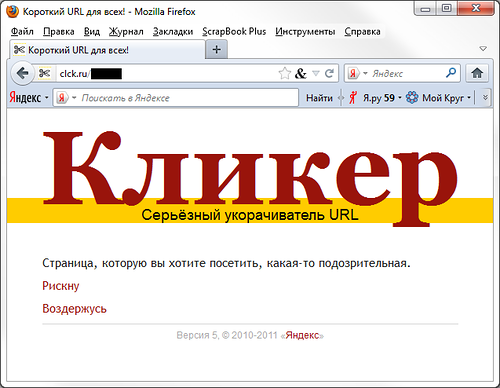The width and height of the screenshot is (500, 388).
Task: Open the Журнал menu
Action: click(126, 31)
